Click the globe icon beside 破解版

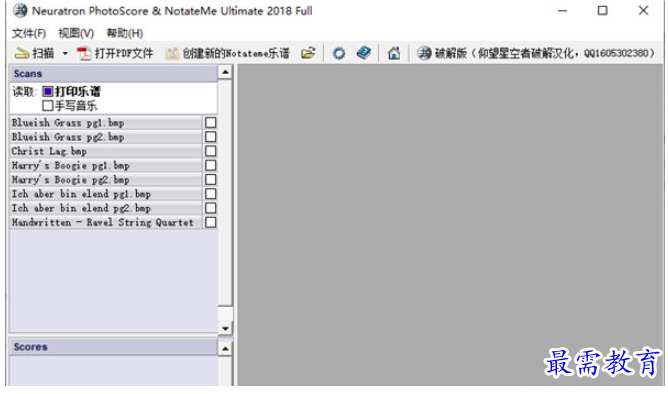click(424, 53)
